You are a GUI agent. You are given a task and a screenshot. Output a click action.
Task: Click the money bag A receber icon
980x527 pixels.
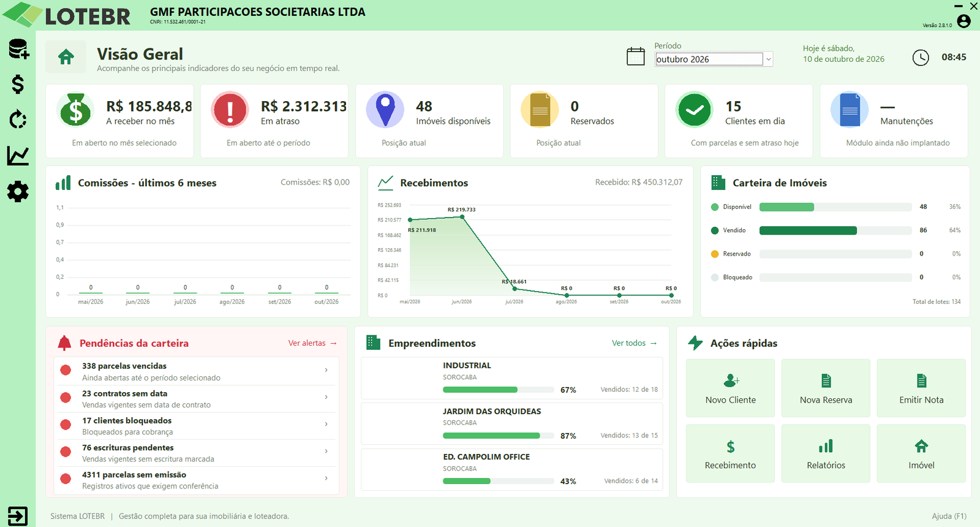pos(75,110)
